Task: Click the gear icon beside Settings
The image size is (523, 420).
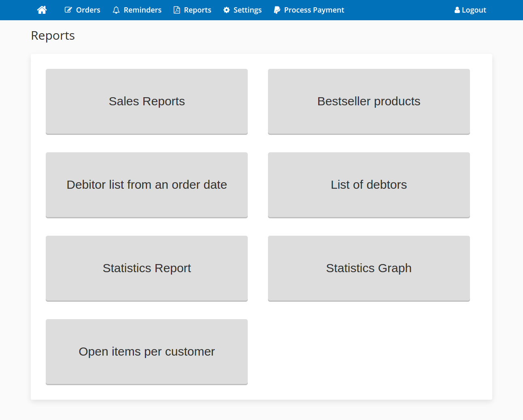Action: (x=227, y=10)
